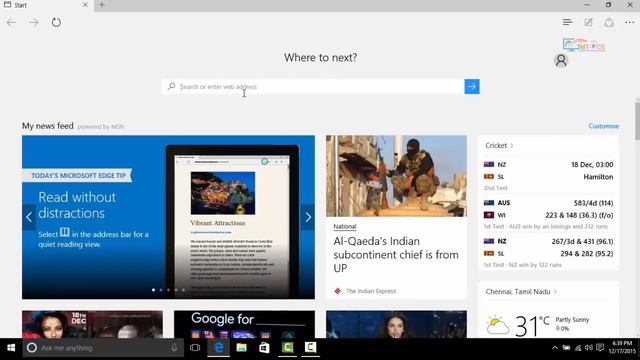This screenshot has width=640, height=360.
Task: Open the network icon in system tray
Action: click(578, 348)
